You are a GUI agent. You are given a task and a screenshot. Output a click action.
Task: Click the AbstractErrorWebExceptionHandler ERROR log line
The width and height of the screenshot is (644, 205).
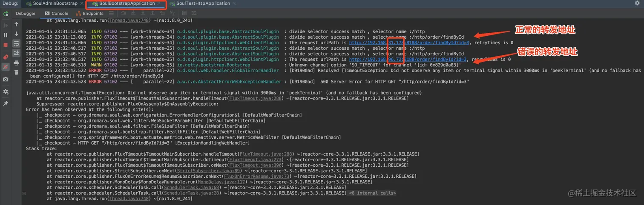click(x=247, y=81)
